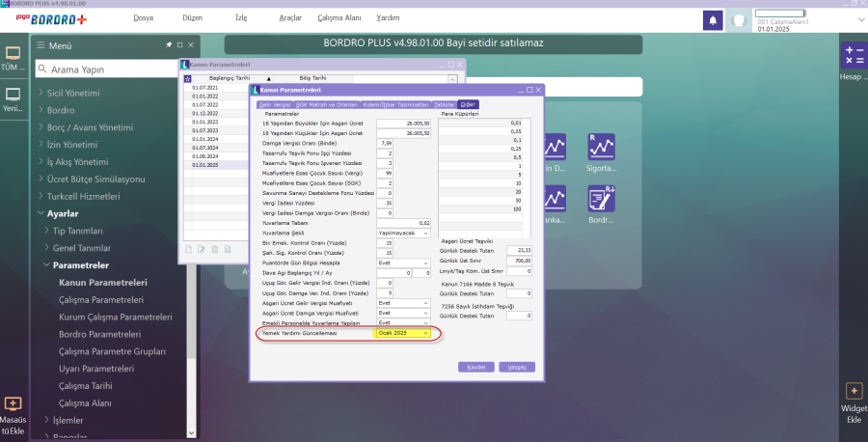Collapse the Parametreler tree node
The image size is (868, 442).
(x=47, y=264)
